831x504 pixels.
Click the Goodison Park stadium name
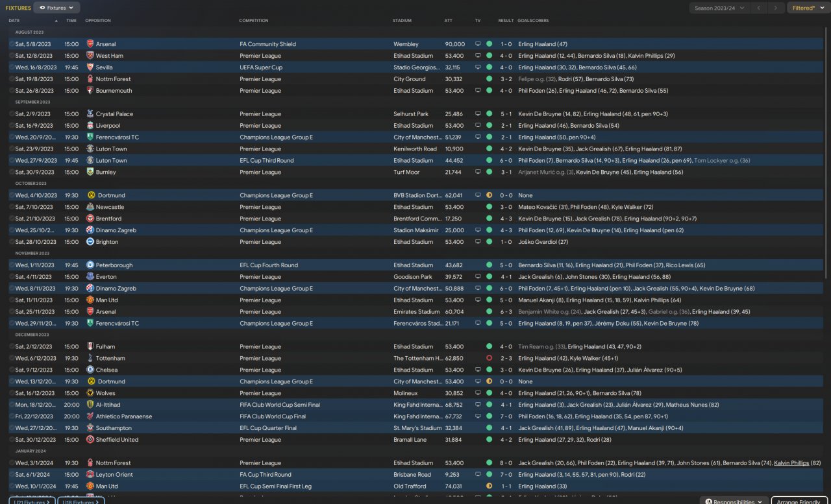(413, 277)
